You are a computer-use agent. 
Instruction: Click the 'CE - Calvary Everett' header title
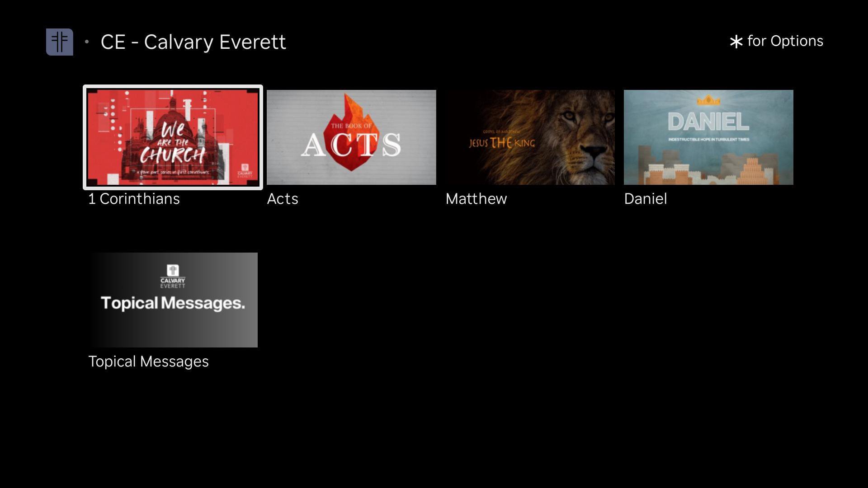(193, 42)
